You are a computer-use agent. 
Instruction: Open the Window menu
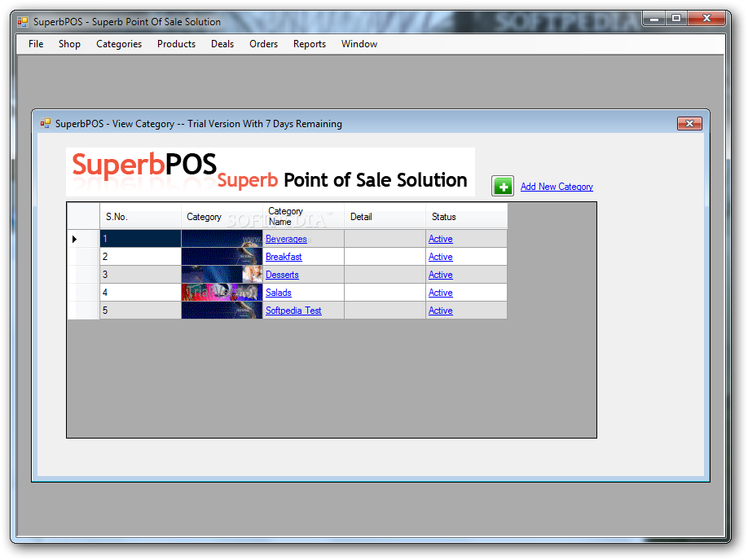point(359,44)
